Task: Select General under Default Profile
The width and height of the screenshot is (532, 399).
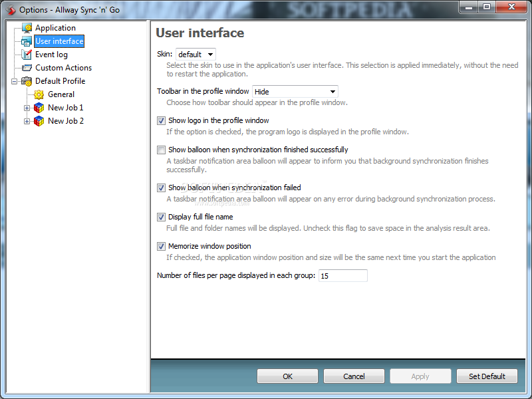Action: (x=61, y=94)
